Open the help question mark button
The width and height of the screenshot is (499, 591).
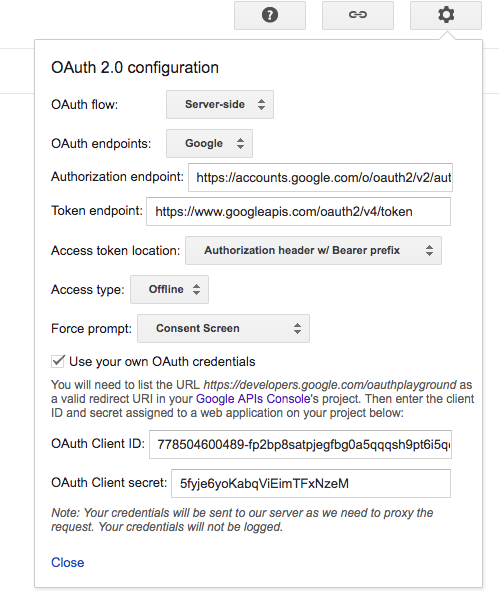pyautogui.click(x=270, y=15)
